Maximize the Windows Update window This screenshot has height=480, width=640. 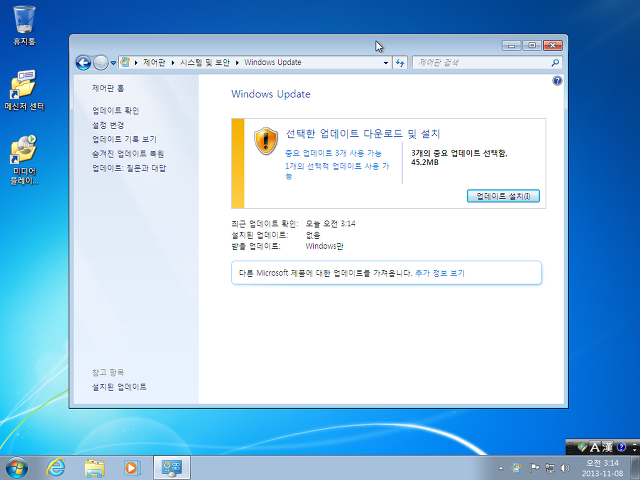[532, 46]
